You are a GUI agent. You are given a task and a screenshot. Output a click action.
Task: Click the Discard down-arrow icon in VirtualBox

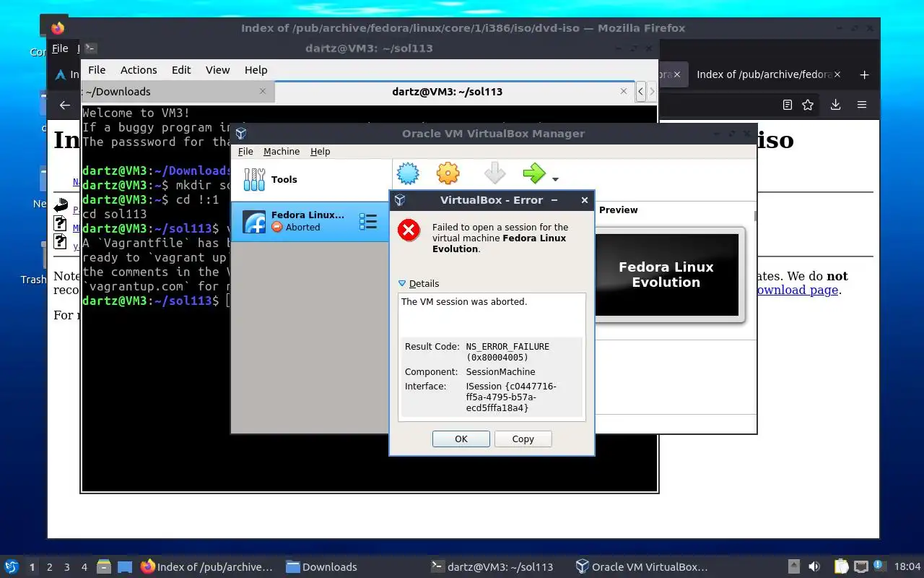click(x=494, y=173)
